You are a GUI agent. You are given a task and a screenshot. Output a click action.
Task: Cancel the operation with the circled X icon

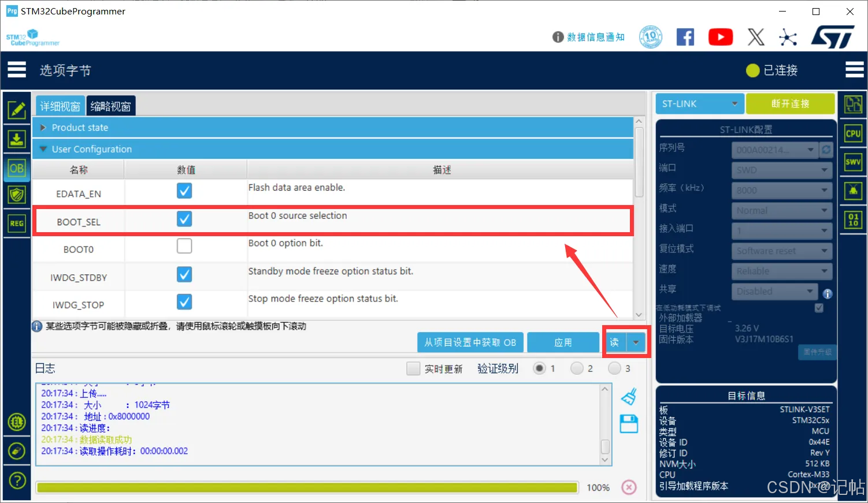(629, 487)
